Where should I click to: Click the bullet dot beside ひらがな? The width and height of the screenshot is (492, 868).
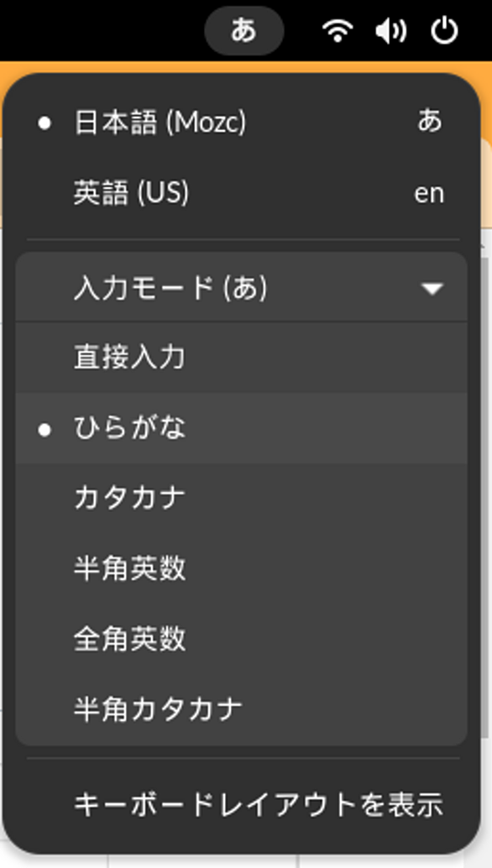[44, 430]
